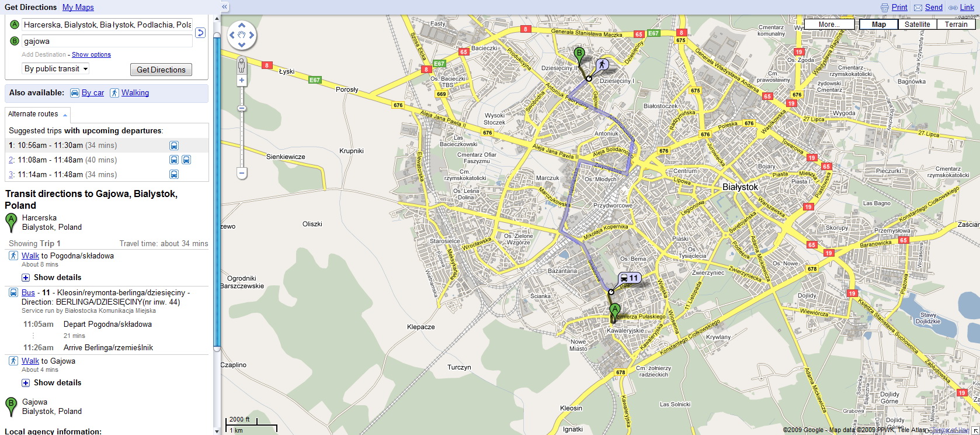Viewport: 980px width, 435px height.
Task: Click selected trip 1 row 10:56am
Action: point(107,145)
